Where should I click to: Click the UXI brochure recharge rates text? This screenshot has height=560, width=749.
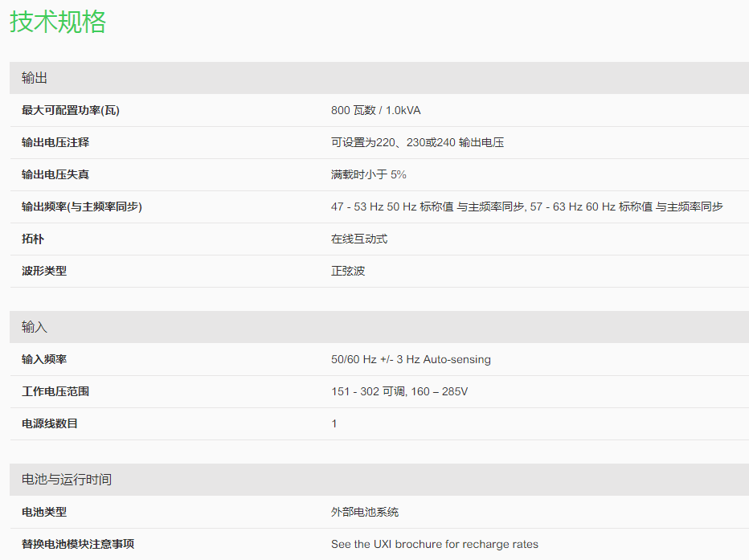coord(434,544)
